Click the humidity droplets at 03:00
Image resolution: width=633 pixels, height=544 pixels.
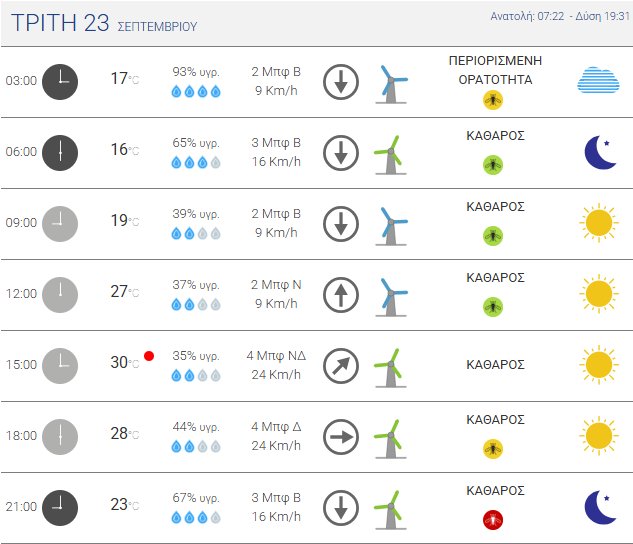click(196, 92)
